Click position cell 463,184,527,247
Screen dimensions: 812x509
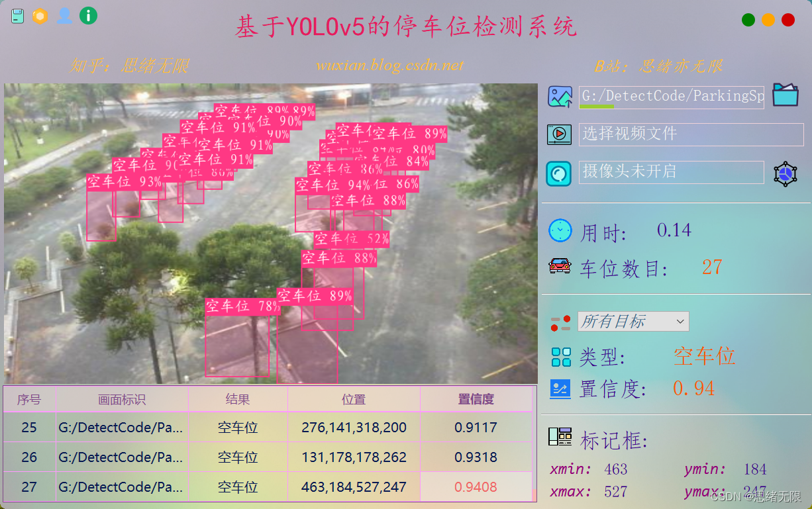coord(354,486)
